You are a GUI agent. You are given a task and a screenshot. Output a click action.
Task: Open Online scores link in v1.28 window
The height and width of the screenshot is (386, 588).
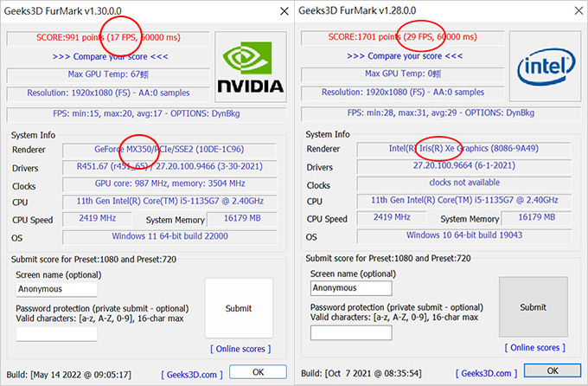[534, 348]
